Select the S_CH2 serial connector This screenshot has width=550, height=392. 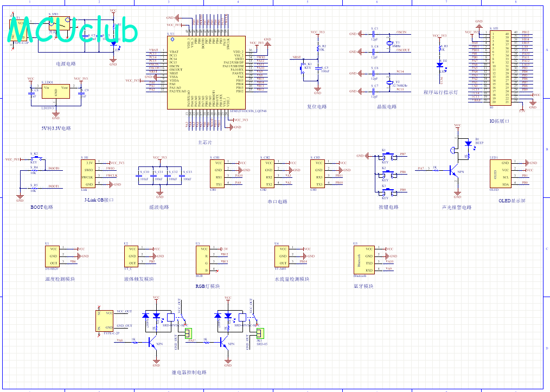[267, 173]
